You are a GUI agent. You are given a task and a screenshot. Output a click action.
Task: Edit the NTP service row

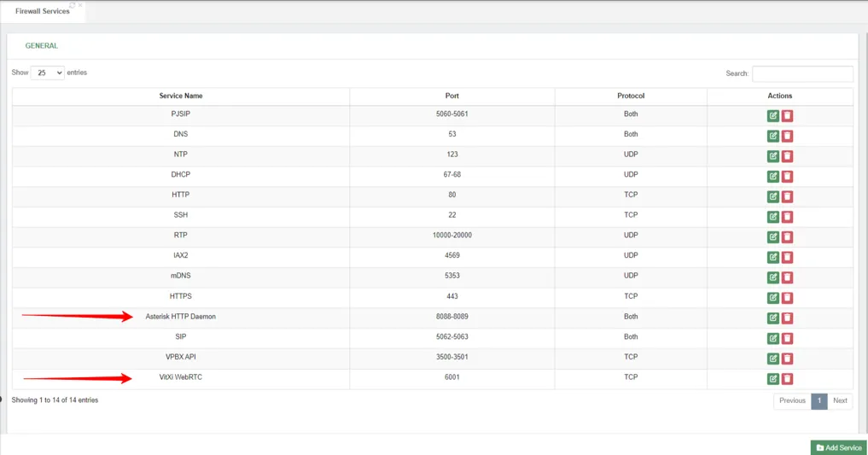[x=772, y=156]
